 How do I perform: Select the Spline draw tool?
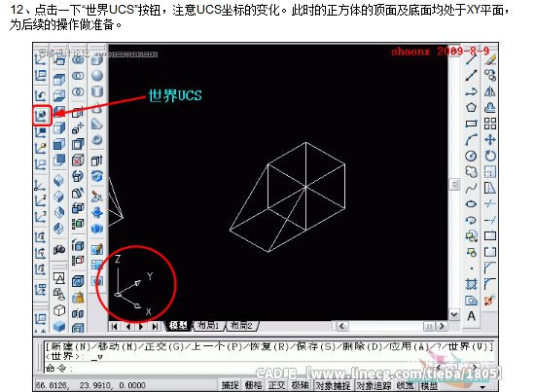[471, 188]
